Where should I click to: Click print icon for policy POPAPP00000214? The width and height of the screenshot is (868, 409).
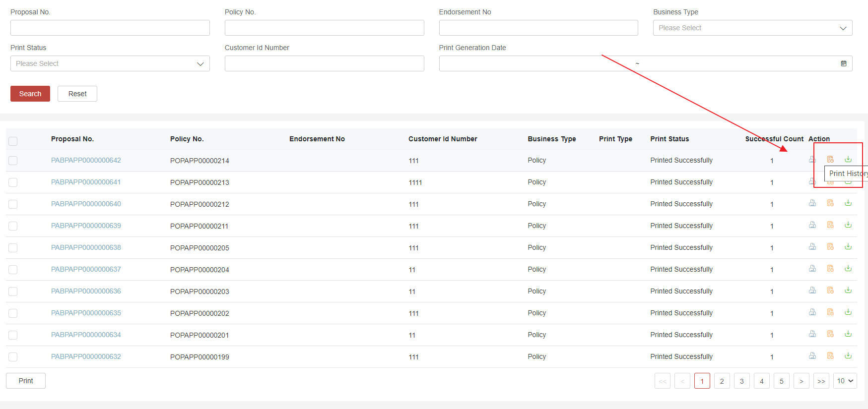[x=812, y=160]
